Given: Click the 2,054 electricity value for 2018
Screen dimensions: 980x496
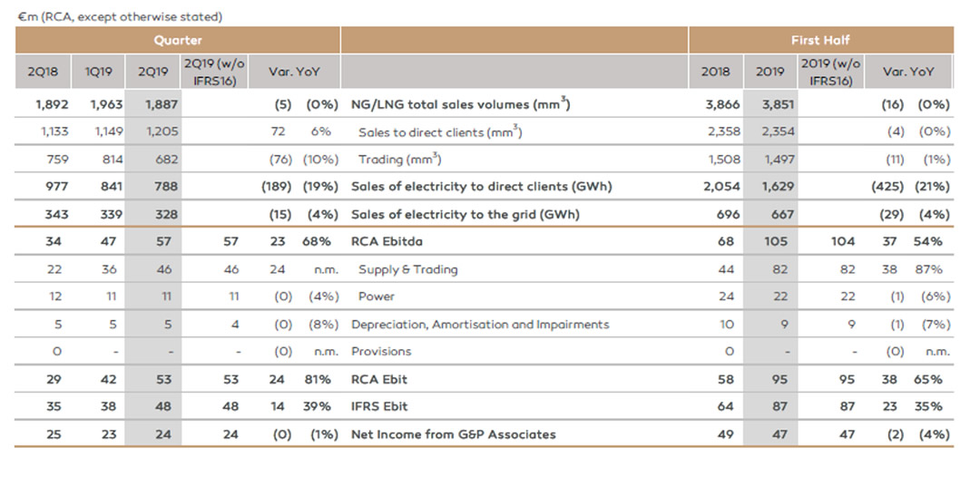Looking at the screenshot, I should [x=722, y=186].
